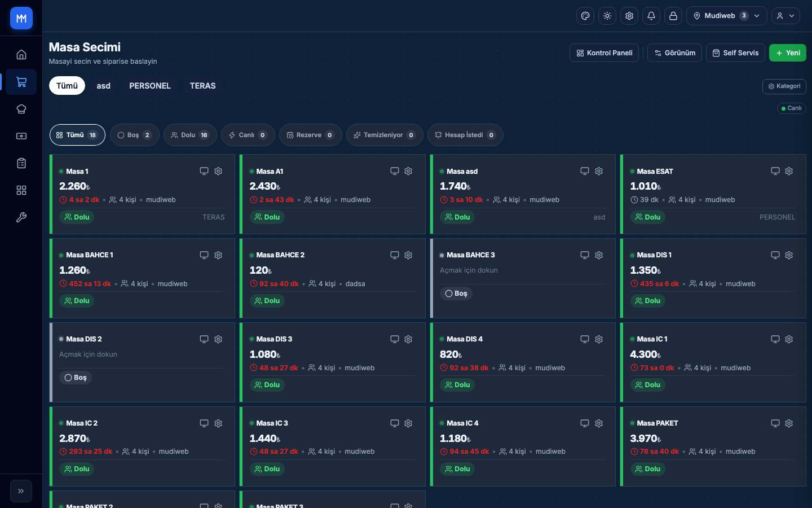812x508 pixels.
Task: Create a new table with Yeni
Action: 788,53
